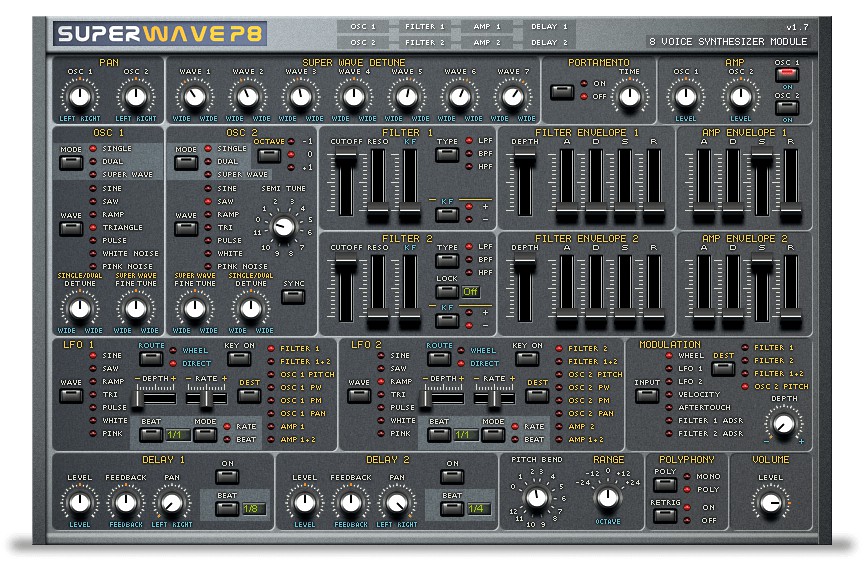Click the master VOLUME level knob

coord(770,503)
